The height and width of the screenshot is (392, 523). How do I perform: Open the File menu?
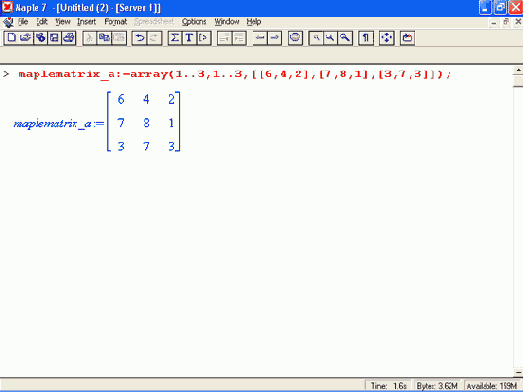point(23,22)
